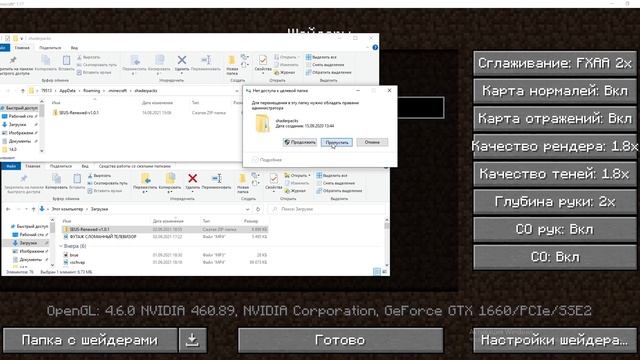640x360 pixels.
Task: Select SEUS-Renewed-v1.0.1 file in Загрузки window
Action: click(x=165, y=229)
